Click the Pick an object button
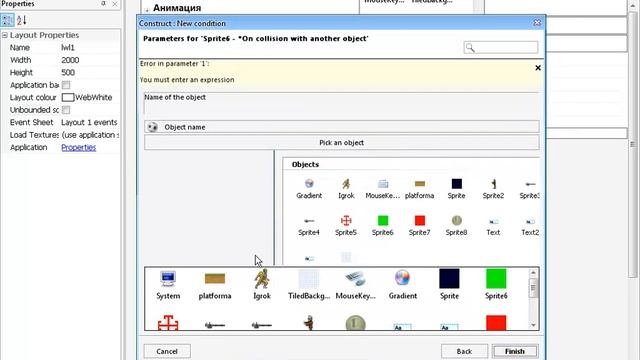Screen dimensions: 640x360 pos(341,142)
